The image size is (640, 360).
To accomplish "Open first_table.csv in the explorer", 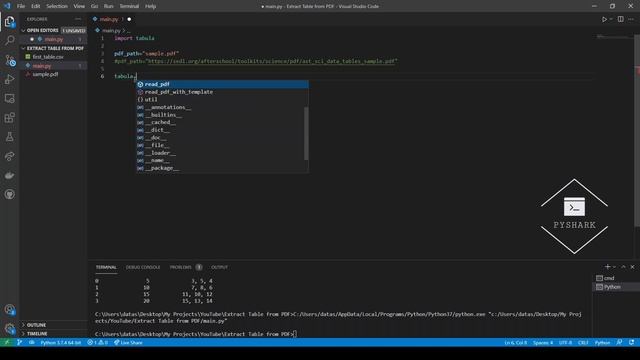I will pos(48,57).
